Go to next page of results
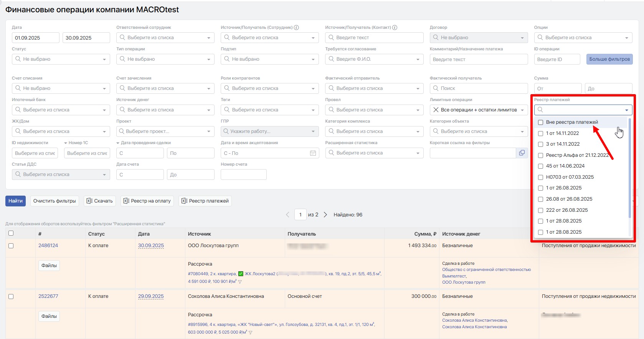This screenshot has width=644, height=339. pyautogui.click(x=325, y=215)
